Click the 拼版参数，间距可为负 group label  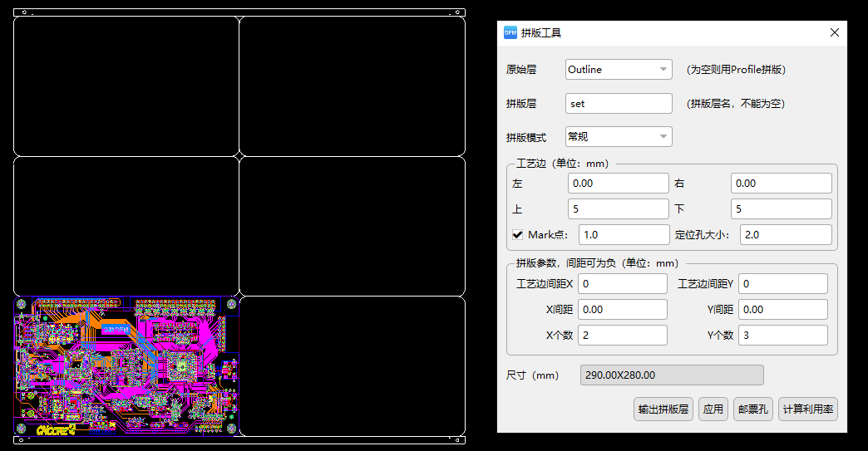point(597,263)
